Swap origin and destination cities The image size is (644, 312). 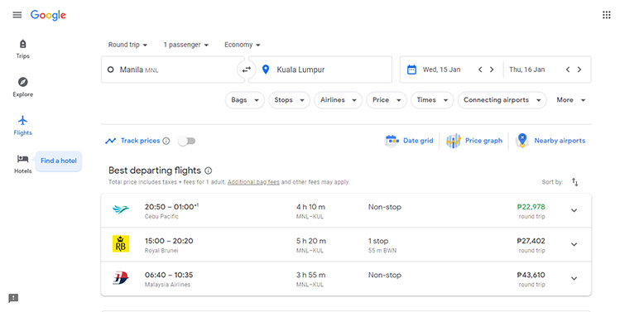[247, 70]
